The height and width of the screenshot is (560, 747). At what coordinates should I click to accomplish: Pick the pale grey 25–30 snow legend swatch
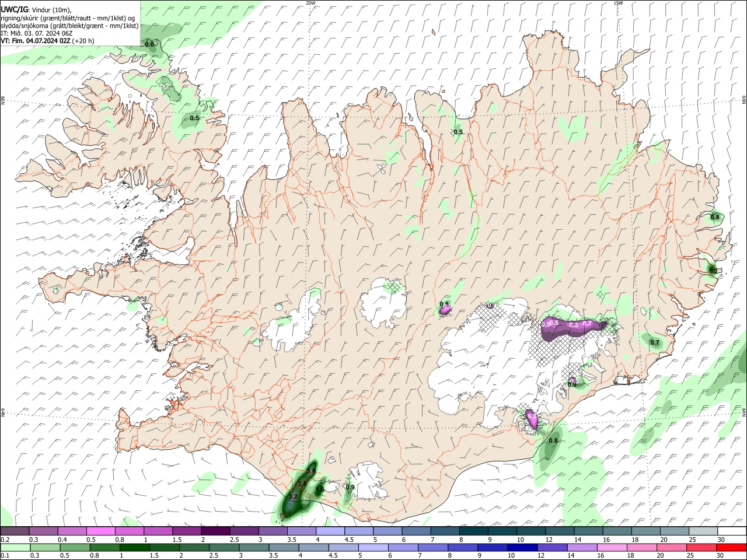pyautogui.click(x=704, y=531)
